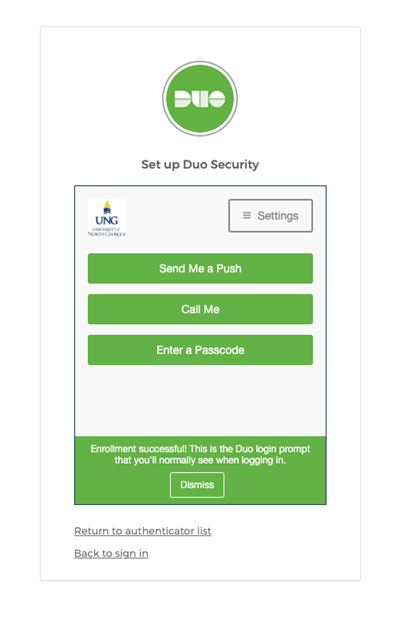Return to authenticator list

point(142,531)
